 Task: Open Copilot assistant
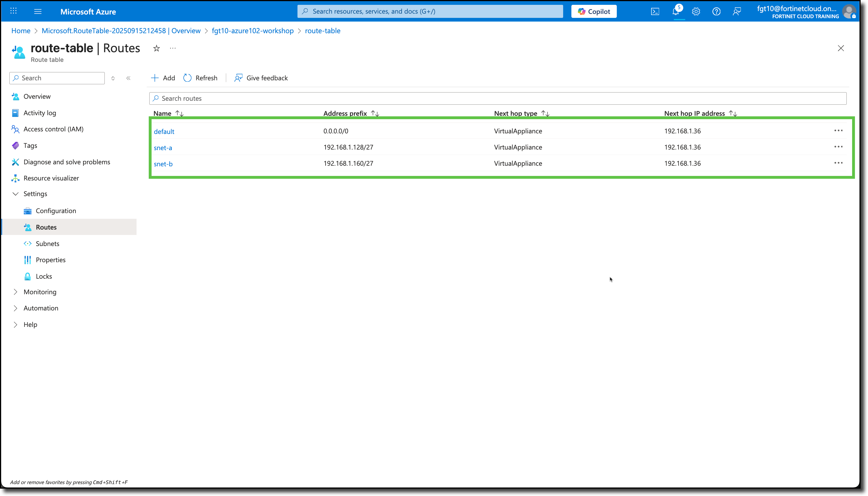pyautogui.click(x=594, y=11)
